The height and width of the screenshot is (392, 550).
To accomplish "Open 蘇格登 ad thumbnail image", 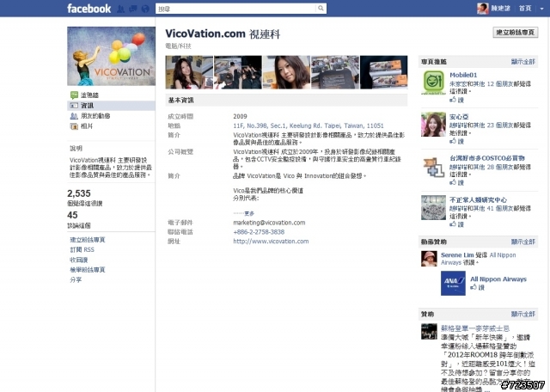I will click(x=429, y=331).
